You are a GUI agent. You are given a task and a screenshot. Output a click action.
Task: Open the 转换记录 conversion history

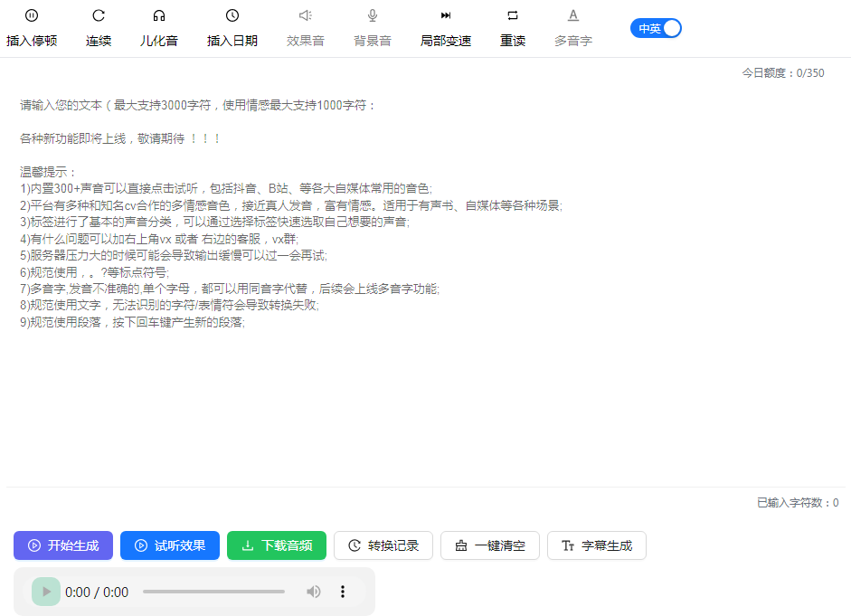(x=383, y=545)
